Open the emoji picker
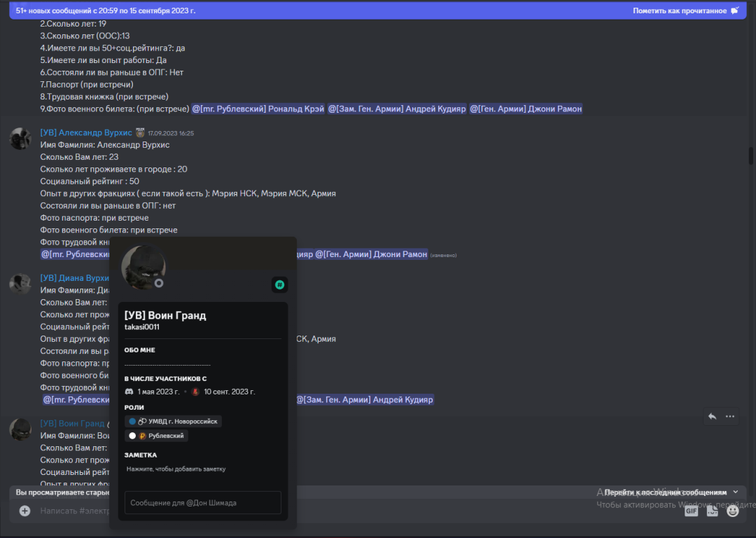Image resolution: width=756 pixels, height=538 pixels. click(x=732, y=511)
